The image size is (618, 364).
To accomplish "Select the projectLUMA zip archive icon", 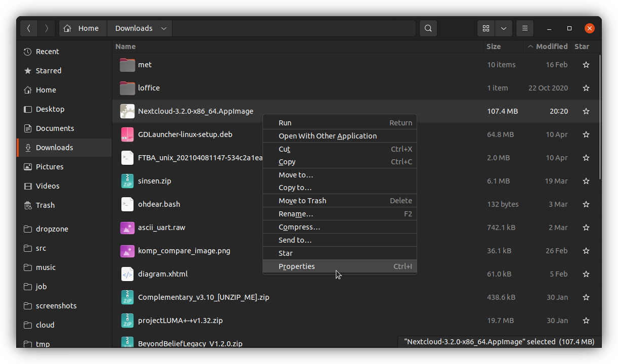I will [127, 321].
